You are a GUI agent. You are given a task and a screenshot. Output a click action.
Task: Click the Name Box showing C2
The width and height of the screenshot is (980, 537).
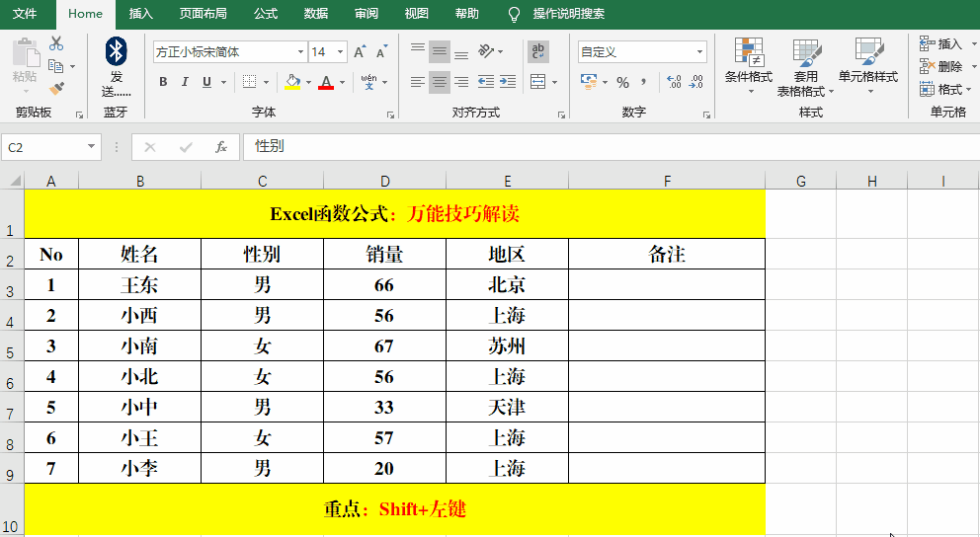click(x=43, y=147)
